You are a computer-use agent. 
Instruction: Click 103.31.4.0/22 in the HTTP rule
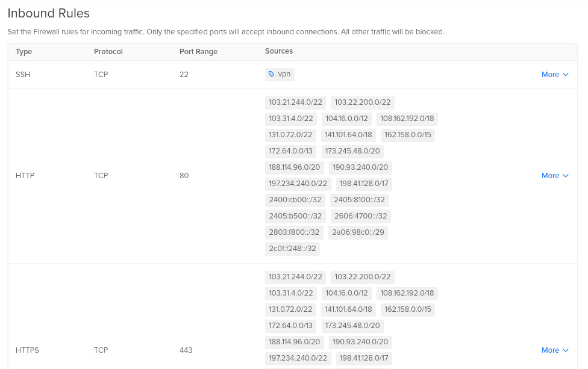click(x=291, y=119)
